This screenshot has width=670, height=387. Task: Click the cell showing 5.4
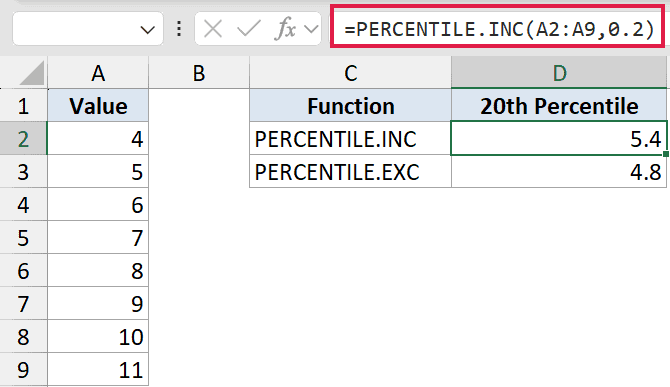point(559,138)
